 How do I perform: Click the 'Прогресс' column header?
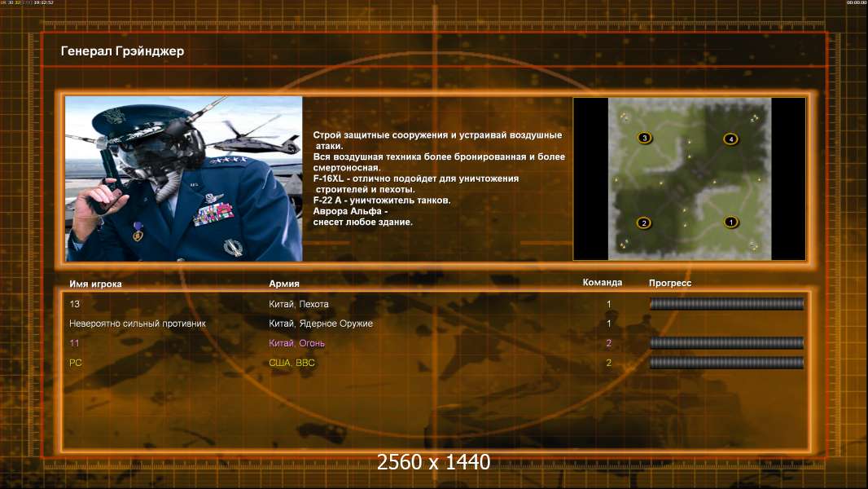pyautogui.click(x=670, y=283)
